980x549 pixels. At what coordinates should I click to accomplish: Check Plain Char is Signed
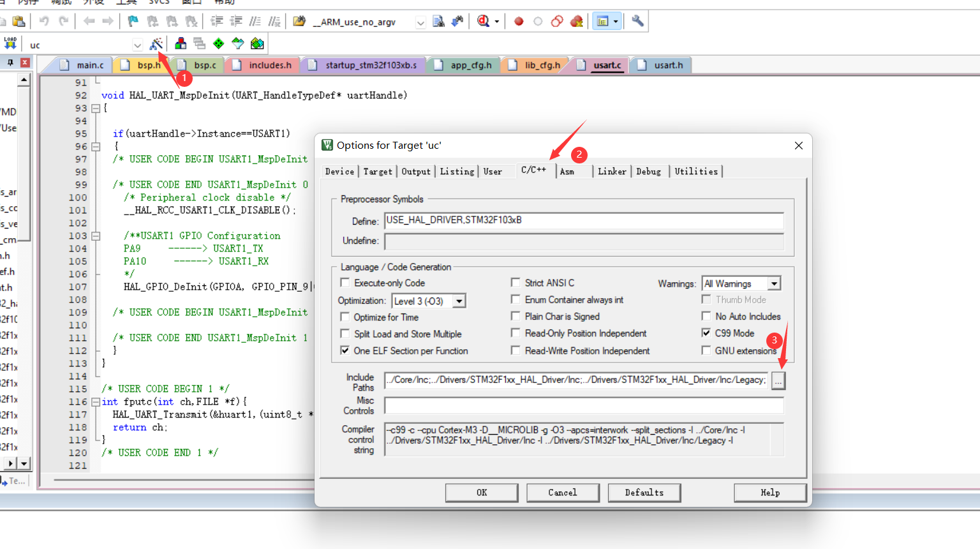coord(516,316)
